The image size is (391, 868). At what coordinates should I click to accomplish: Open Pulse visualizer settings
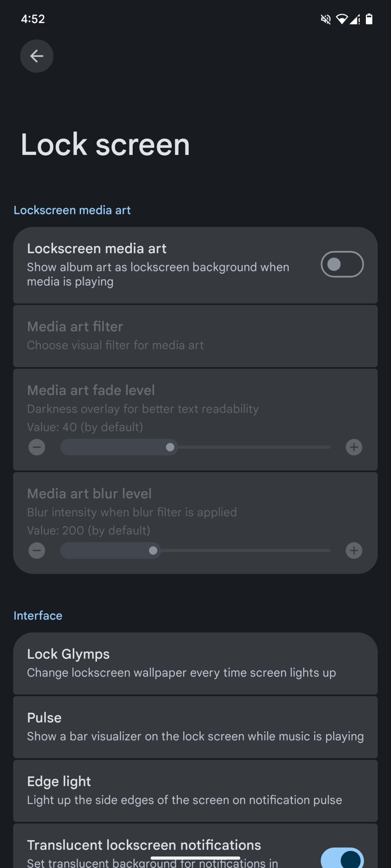click(195, 727)
